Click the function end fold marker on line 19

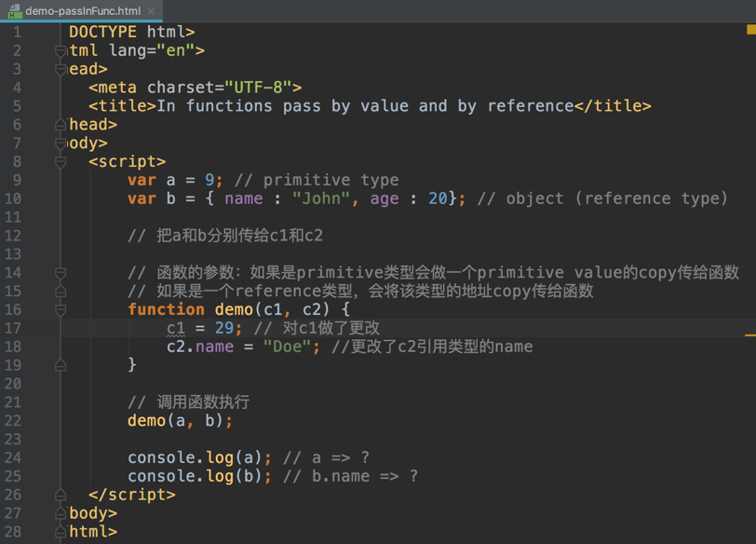pyautogui.click(x=61, y=365)
